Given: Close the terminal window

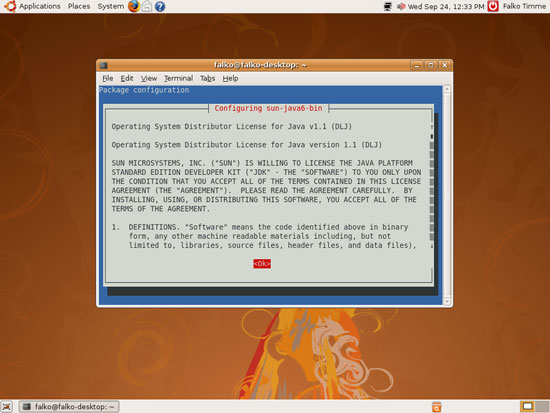Looking at the screenshot, I should pos(444,65).
